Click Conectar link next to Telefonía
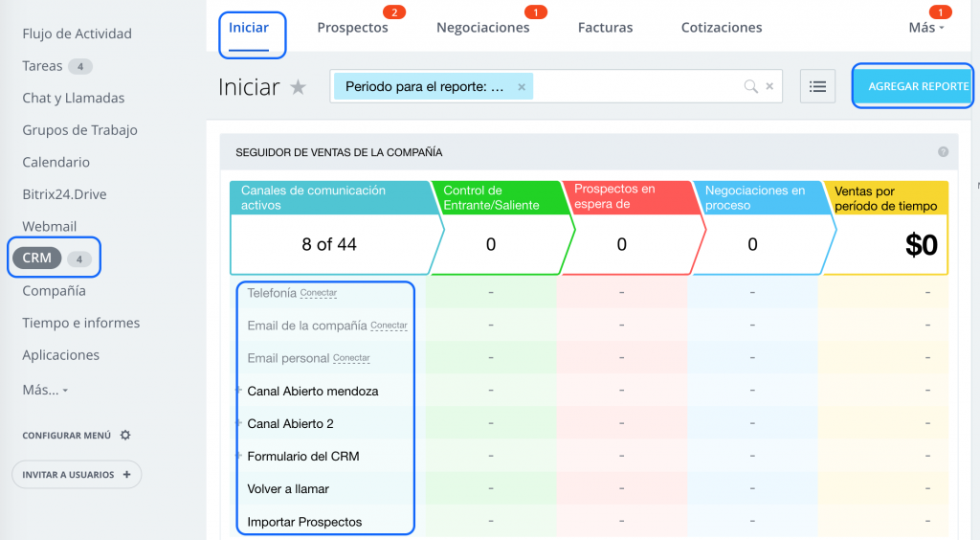 [x=319, y=293]
